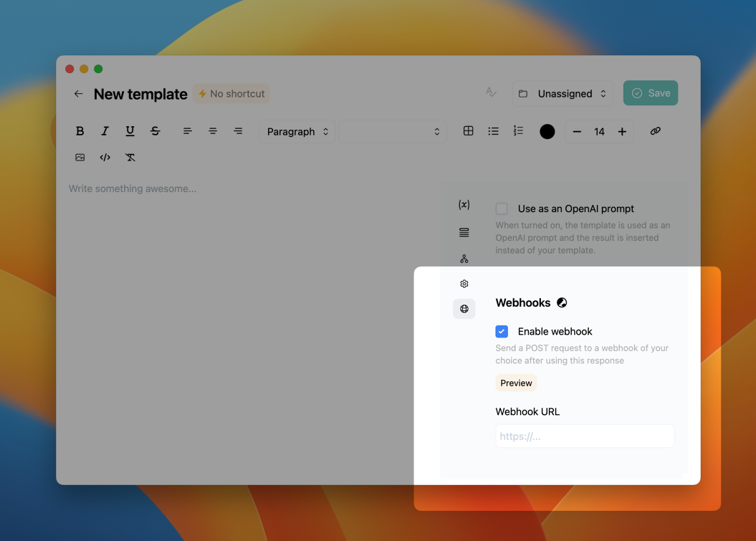Click the Preview webhook payload button
This screenshot has height=541, width=756.
point(515,383)
